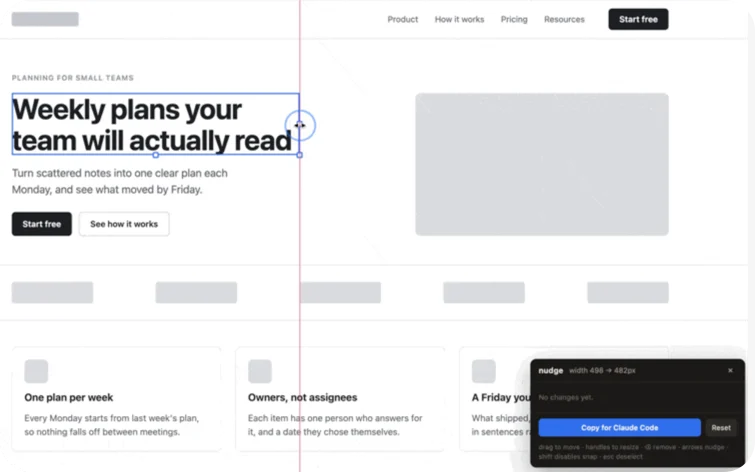The width and height of the screenshot is (755, 472).
Task: Open the Resources nav link
Action: pyautogui.click(x=564, y=19)
